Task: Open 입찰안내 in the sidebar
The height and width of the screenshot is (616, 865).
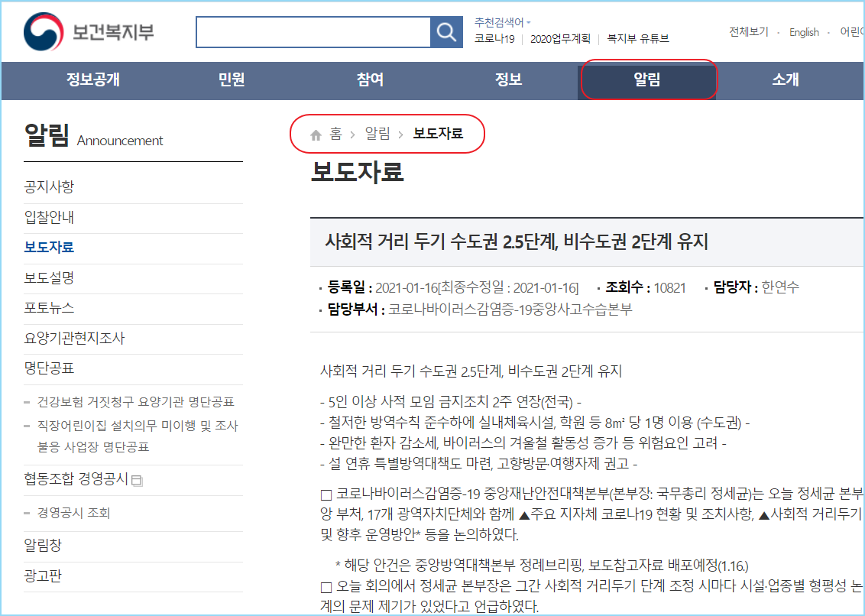Action: pos(49,217)
